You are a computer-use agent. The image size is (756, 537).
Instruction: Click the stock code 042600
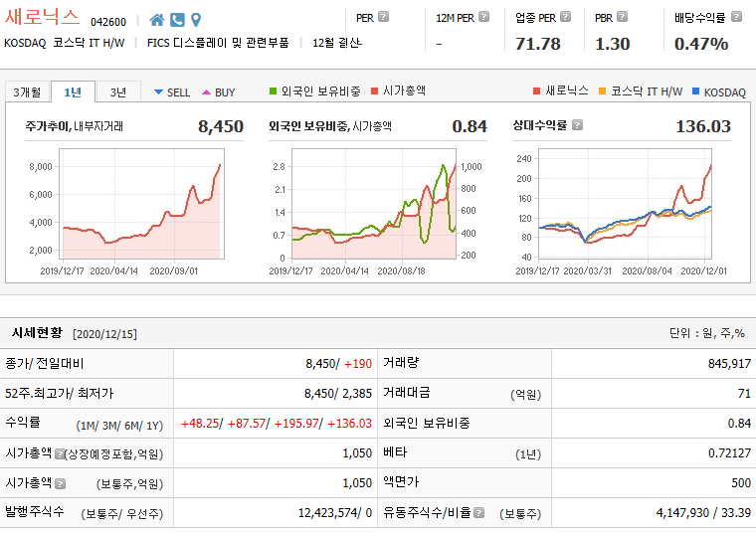click(108, 22)
